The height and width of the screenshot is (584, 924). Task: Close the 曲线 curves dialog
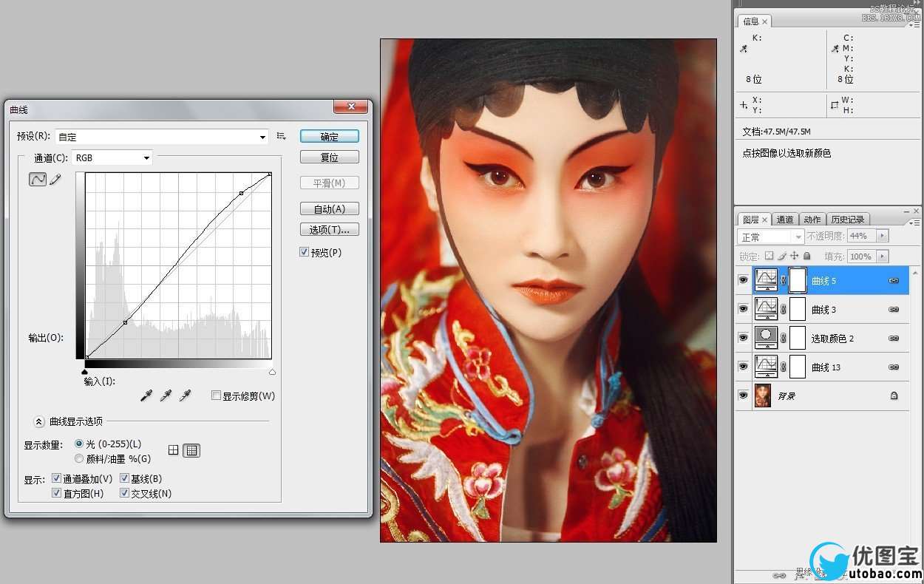point(350,108)
